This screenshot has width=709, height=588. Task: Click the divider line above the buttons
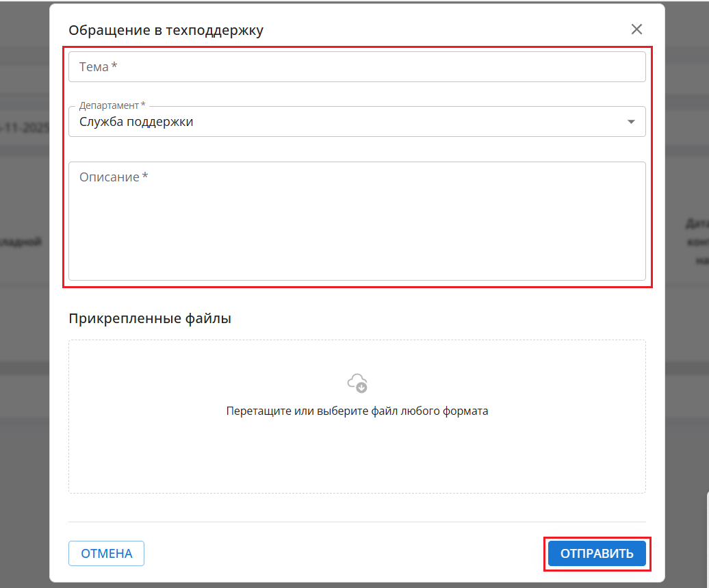tap(356, 522)
